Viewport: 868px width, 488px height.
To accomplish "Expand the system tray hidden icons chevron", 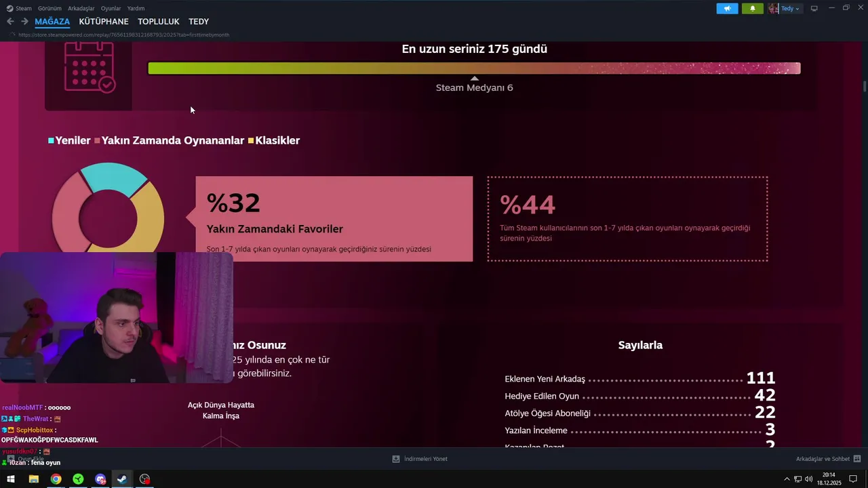I will coord(787,479).
